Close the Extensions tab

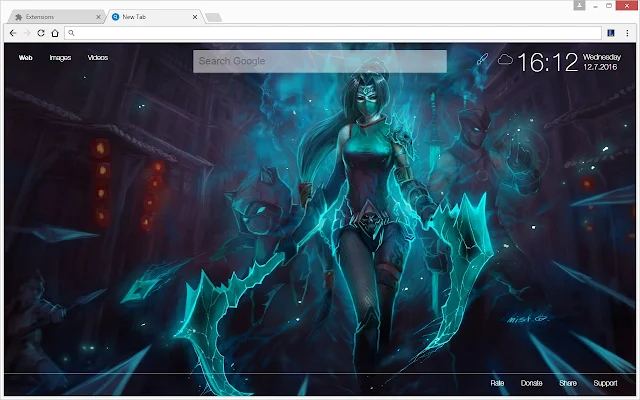point(98,17)
